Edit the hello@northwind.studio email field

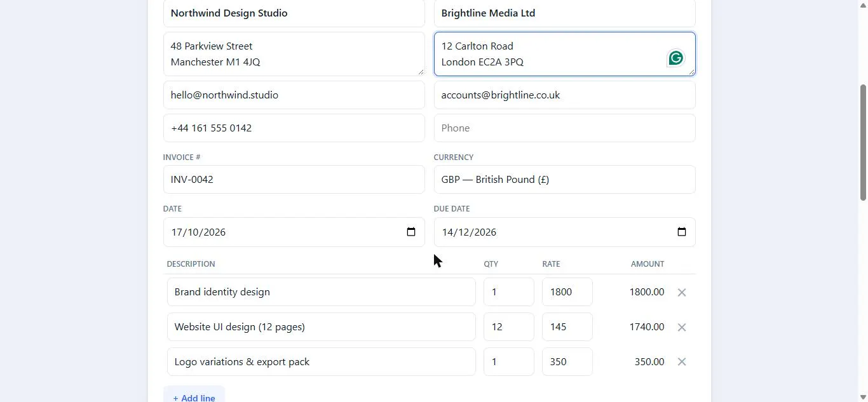pos(294,95)
